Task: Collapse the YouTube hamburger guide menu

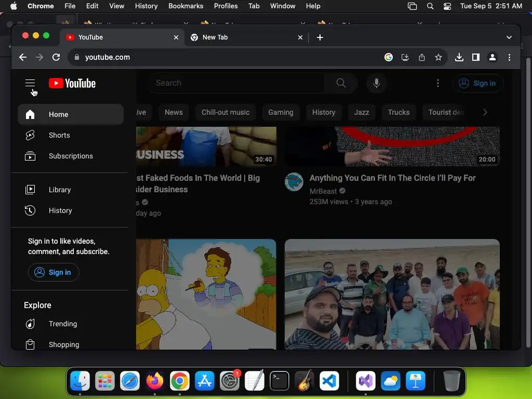Action: pyautogui.click(x=30, y=83)
